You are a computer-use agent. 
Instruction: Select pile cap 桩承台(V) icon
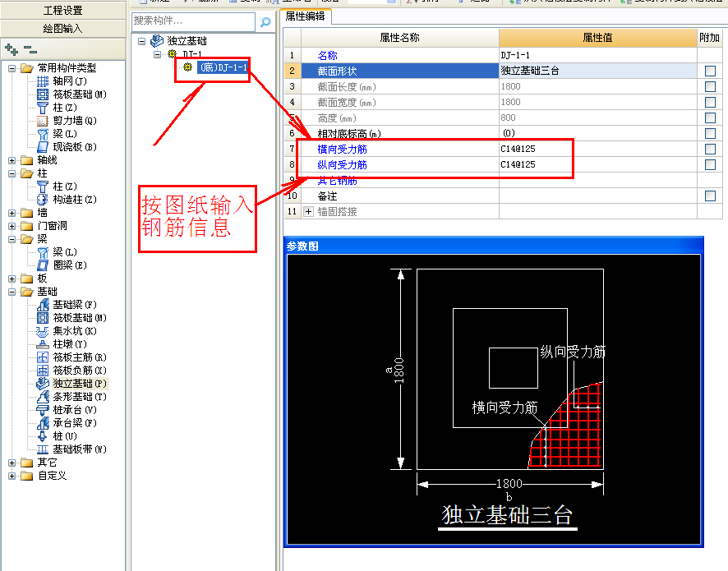(42, 410)
